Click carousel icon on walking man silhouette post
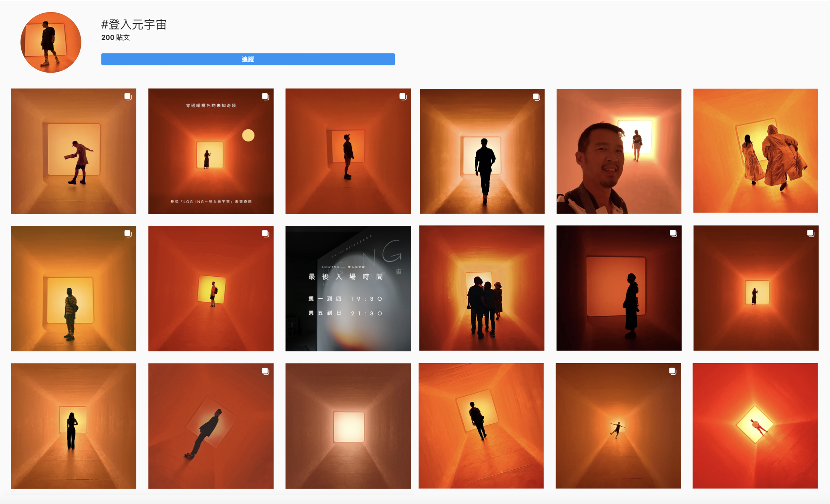Image resolution: width=830 pixels, height=504 pixels. 536,97
